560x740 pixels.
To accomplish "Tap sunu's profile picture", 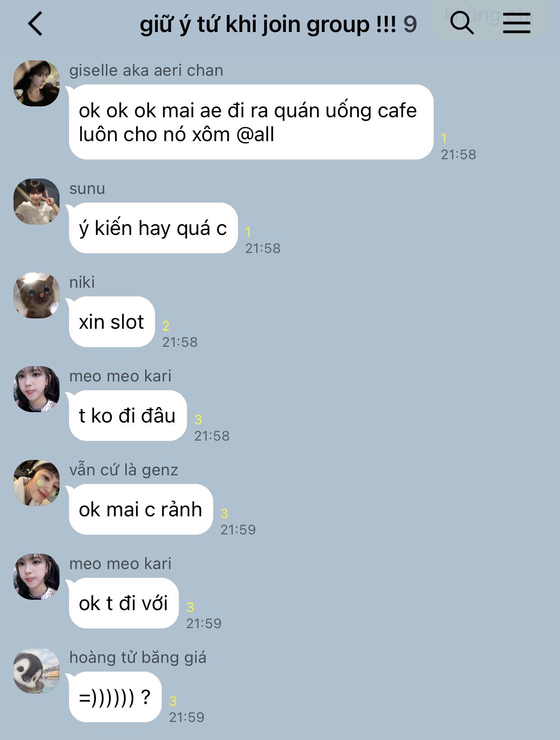I will click(x=37, y=202).
